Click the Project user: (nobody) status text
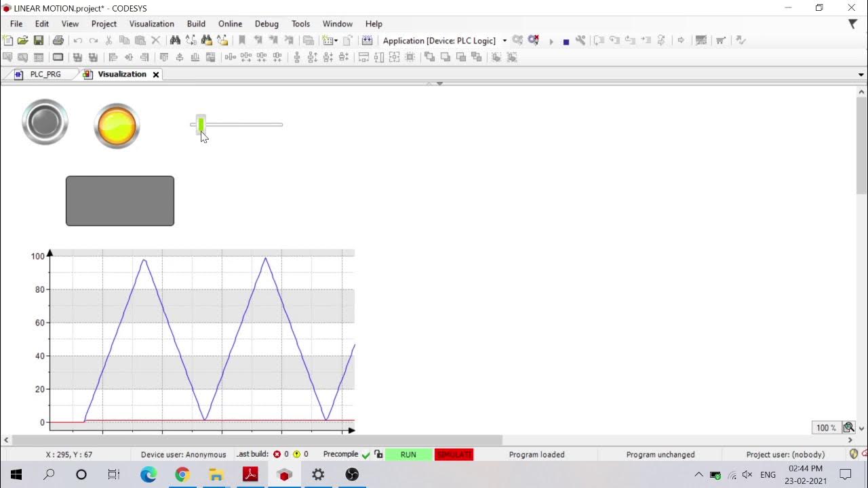 click(x=785, y=455)
